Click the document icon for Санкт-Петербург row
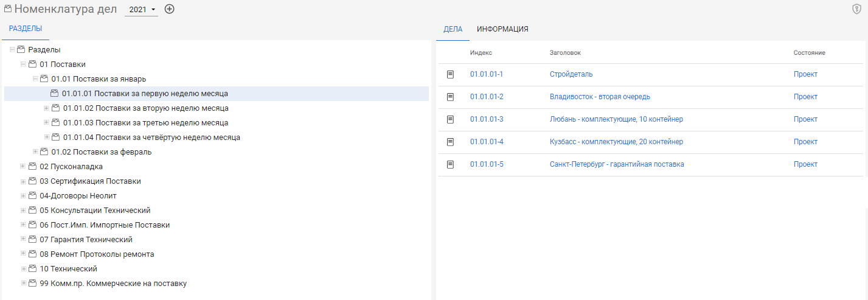868x300 pixels. click(451, 164)
